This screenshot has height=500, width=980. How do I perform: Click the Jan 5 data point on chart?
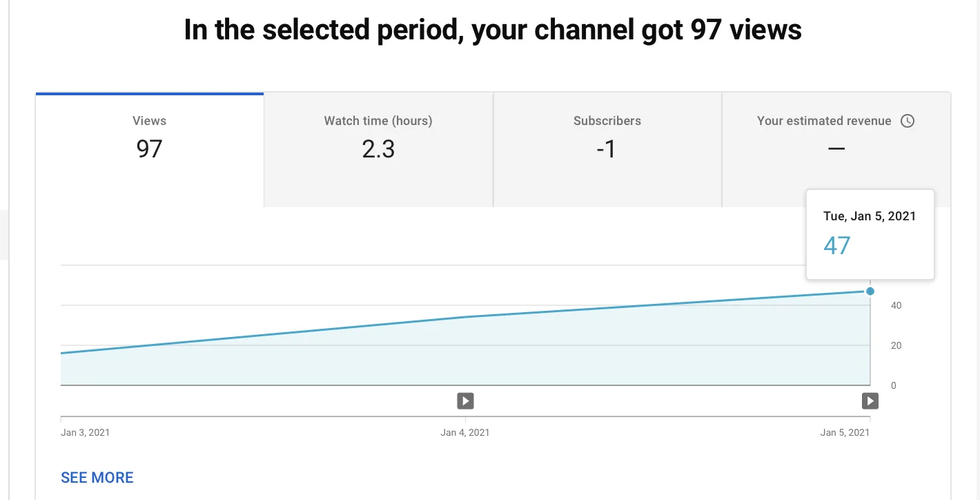pyautogui.click(x=870, y=291)
